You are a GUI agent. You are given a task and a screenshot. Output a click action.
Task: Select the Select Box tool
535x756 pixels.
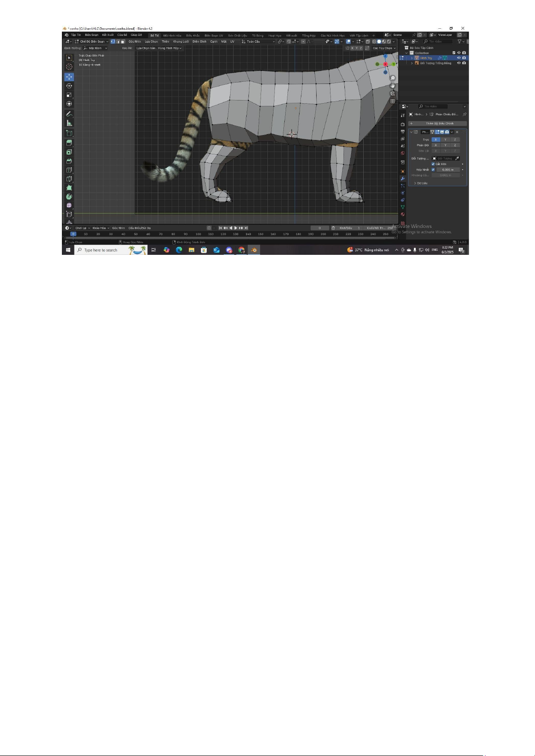pyautogui.click(x=69, y=58)
